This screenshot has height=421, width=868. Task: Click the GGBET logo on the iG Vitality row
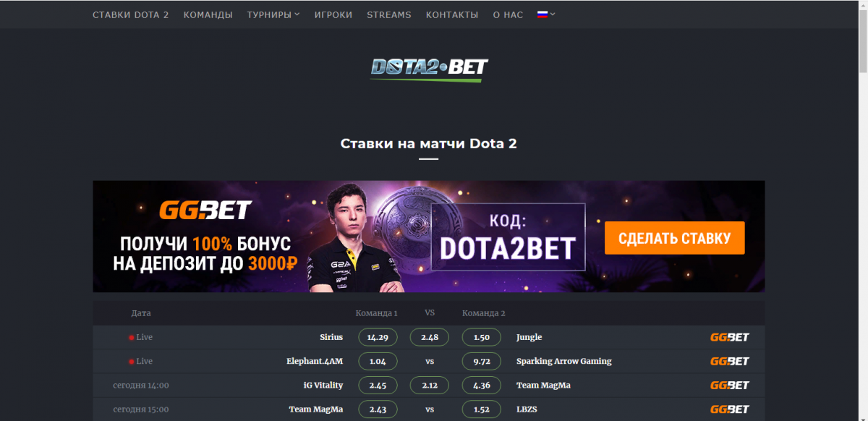(730, 385)
